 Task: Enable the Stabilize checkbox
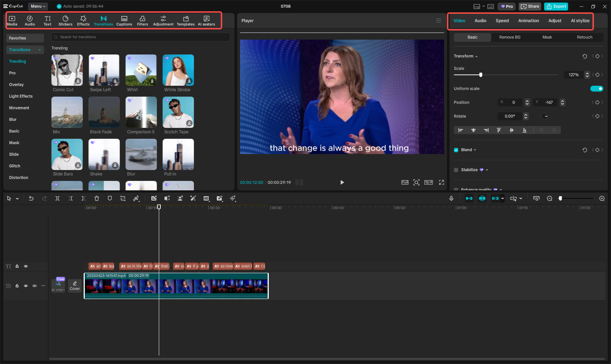[456, 170]
